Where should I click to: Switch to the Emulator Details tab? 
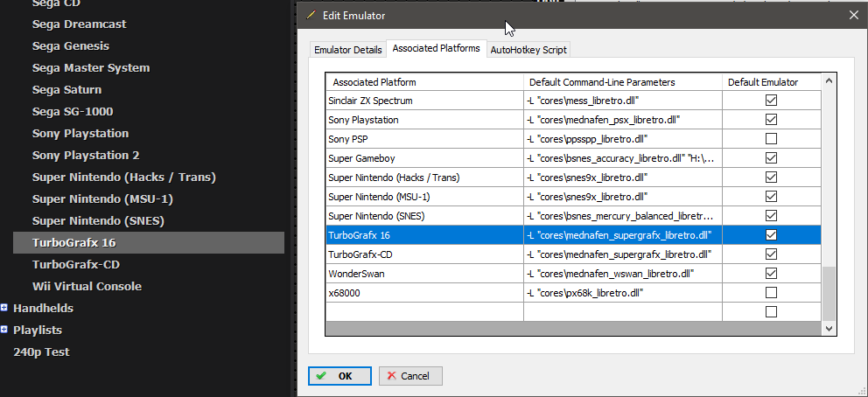tap(347, 50)
